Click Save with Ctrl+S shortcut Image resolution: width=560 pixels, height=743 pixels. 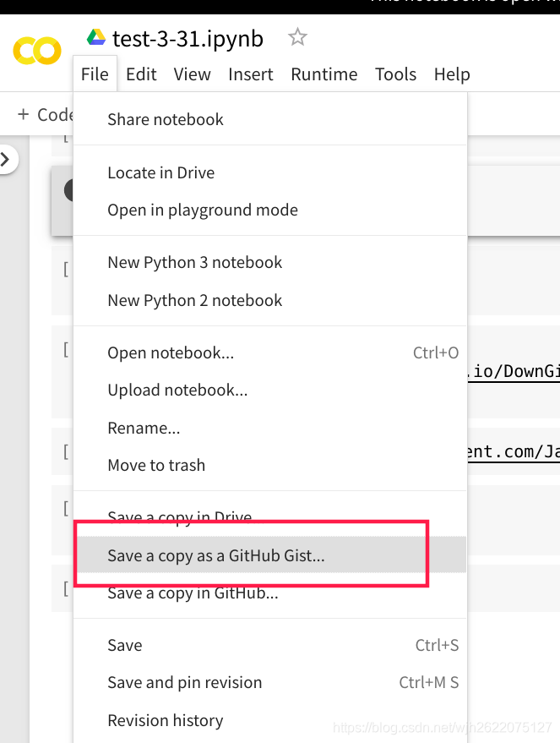point(269,645)
